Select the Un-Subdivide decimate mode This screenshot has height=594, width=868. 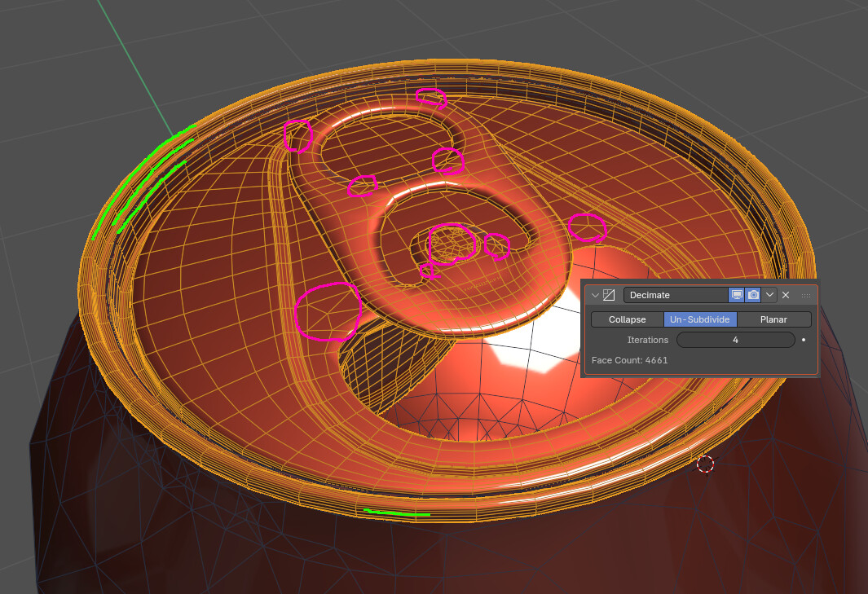click(700, 319)
